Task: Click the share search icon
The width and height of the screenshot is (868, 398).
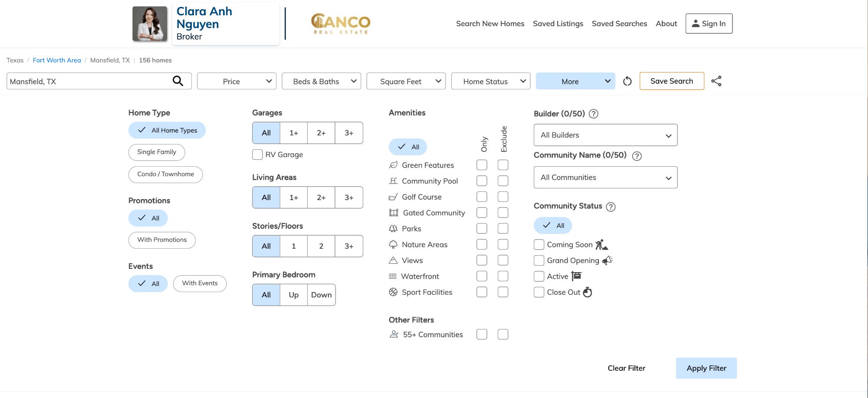Action: click(x=716, y=81)
